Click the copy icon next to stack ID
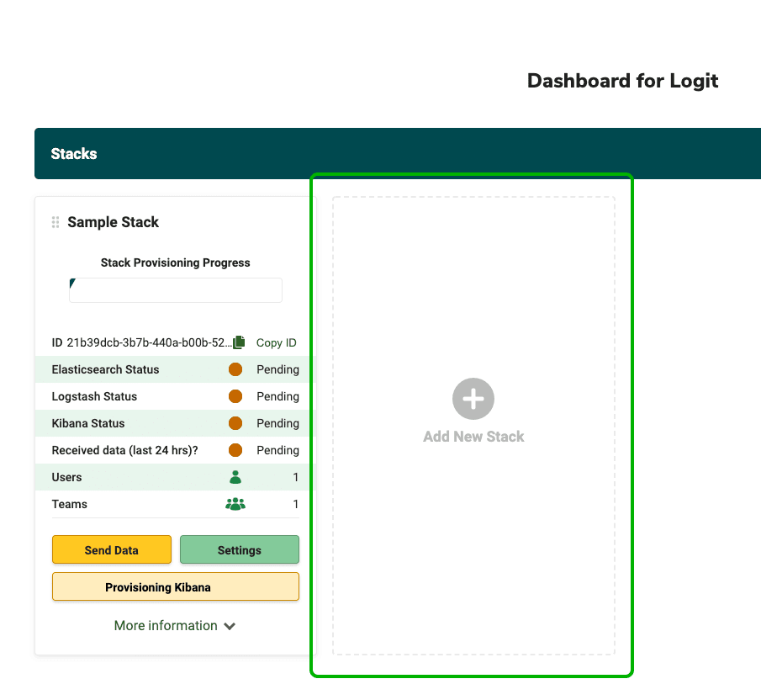This screenshot has width=761, height=700. [239, 342]
